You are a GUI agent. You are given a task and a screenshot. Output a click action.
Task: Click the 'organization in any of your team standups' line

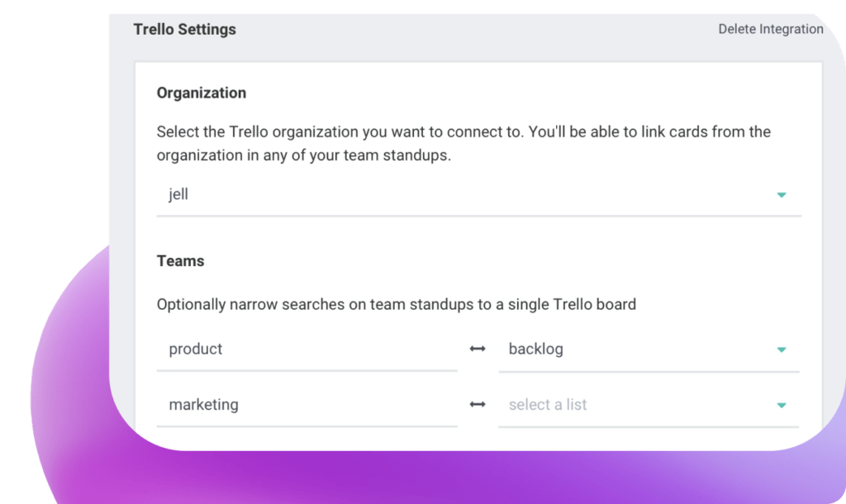click(x=304, y=155)
